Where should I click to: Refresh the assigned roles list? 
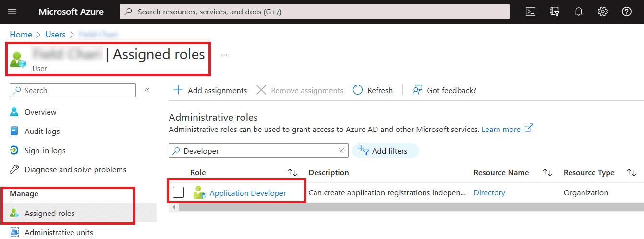click(x=373, y=90)
